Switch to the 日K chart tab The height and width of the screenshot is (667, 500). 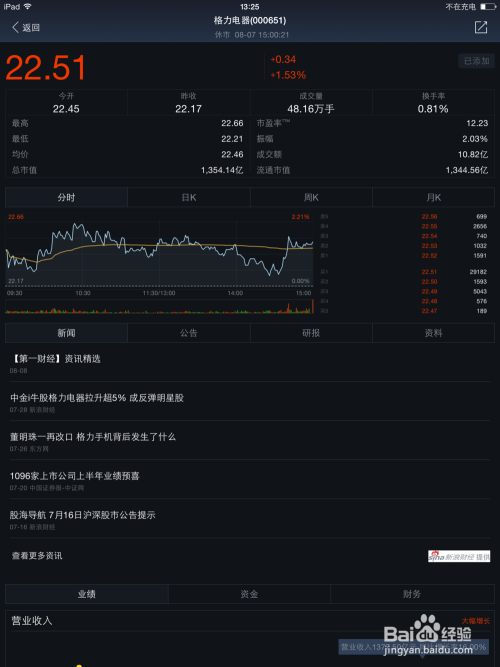pyautogui.click(x=189, y=197)
